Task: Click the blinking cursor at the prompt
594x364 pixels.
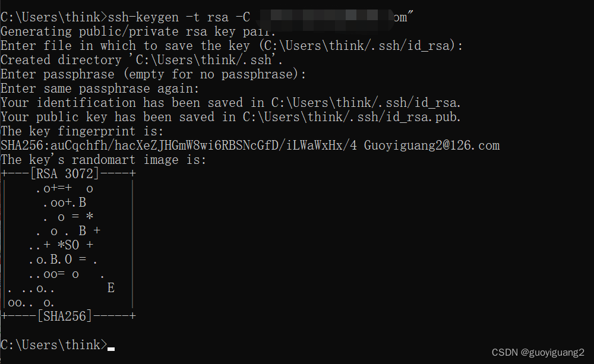Action: click(x=110, y=349)
